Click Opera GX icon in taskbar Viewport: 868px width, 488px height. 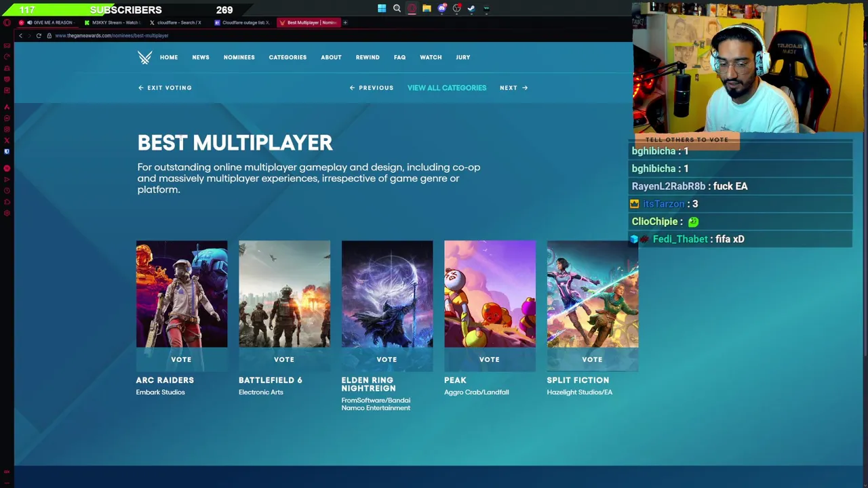pyautogui.click(x=412, y=9)
